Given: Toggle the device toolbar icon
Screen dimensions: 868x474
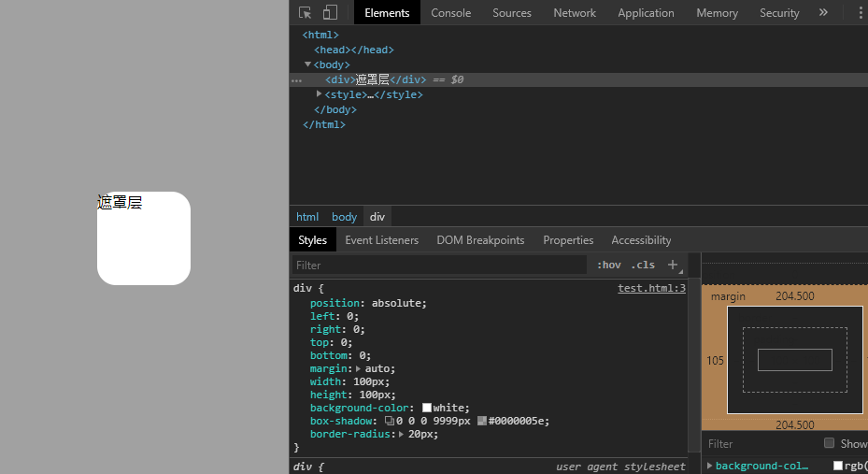Looking at the screenshot, I should (330, 12).
